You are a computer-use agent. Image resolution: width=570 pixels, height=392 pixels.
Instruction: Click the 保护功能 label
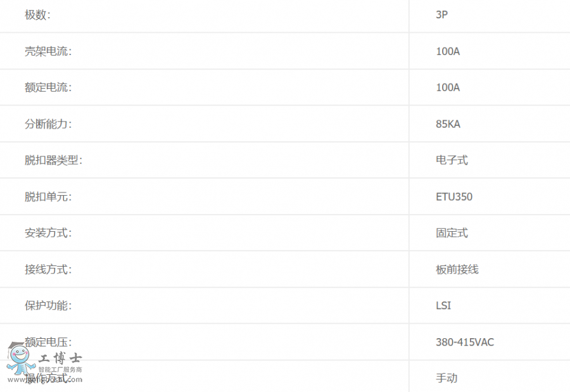tap(48, 305)
